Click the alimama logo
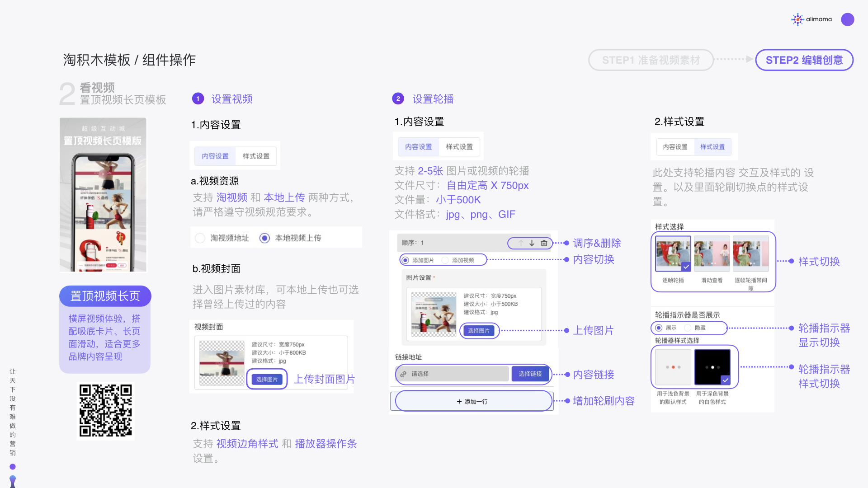 pos(812,19)
